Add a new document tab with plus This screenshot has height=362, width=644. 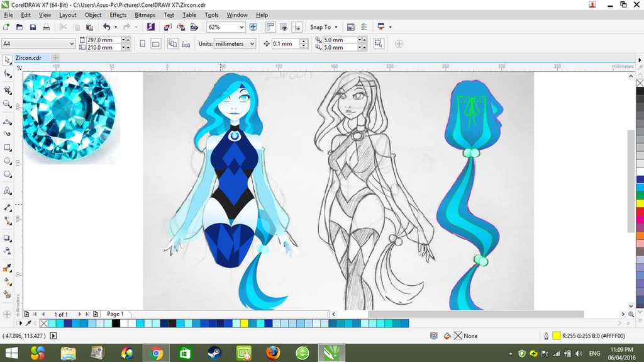point(55,57)
